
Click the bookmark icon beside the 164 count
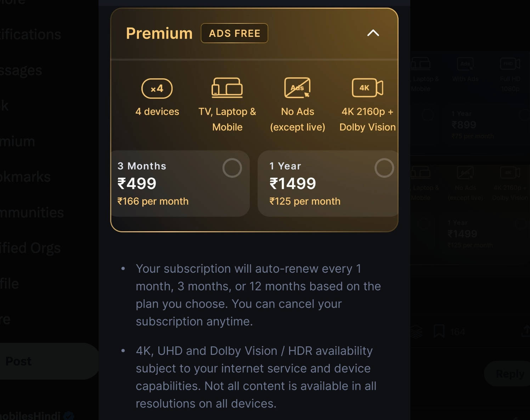pyautogui.click(x=439, y=331)
